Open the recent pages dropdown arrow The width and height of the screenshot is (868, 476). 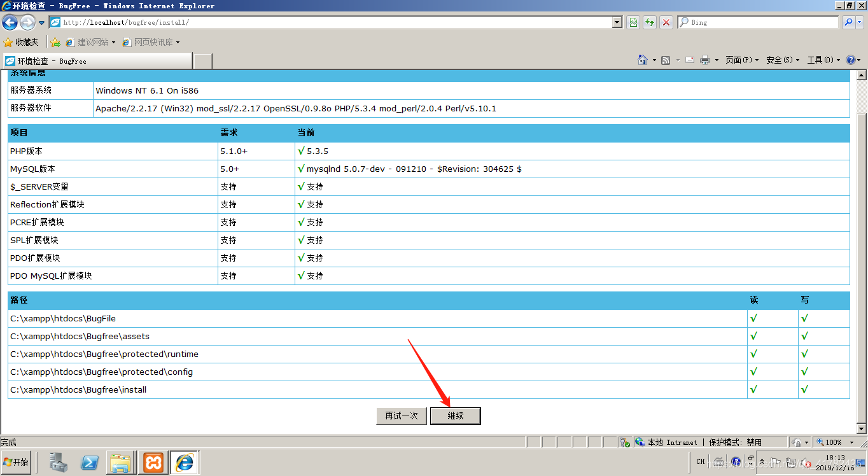pos(41,22)
